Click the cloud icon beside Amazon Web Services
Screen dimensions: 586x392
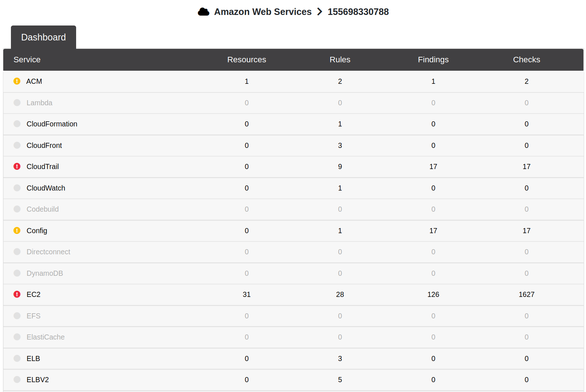[204, 12]
